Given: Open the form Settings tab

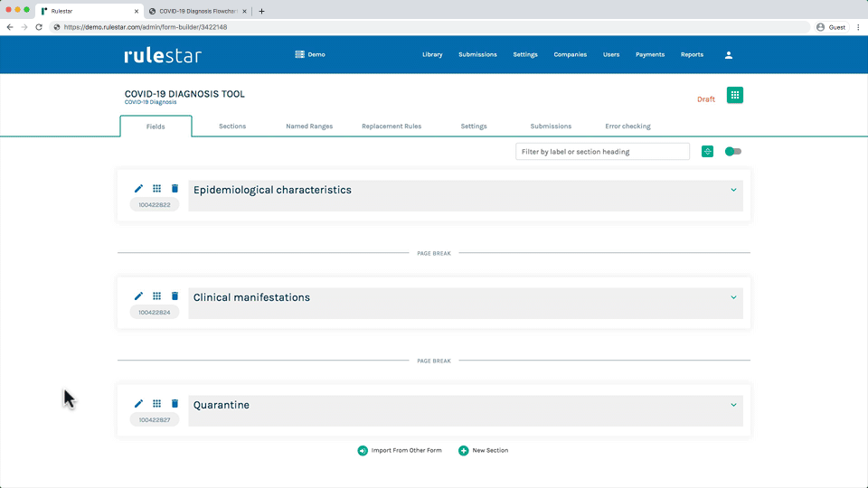Looking at the screenshot, I should click(x=473, y=127).
